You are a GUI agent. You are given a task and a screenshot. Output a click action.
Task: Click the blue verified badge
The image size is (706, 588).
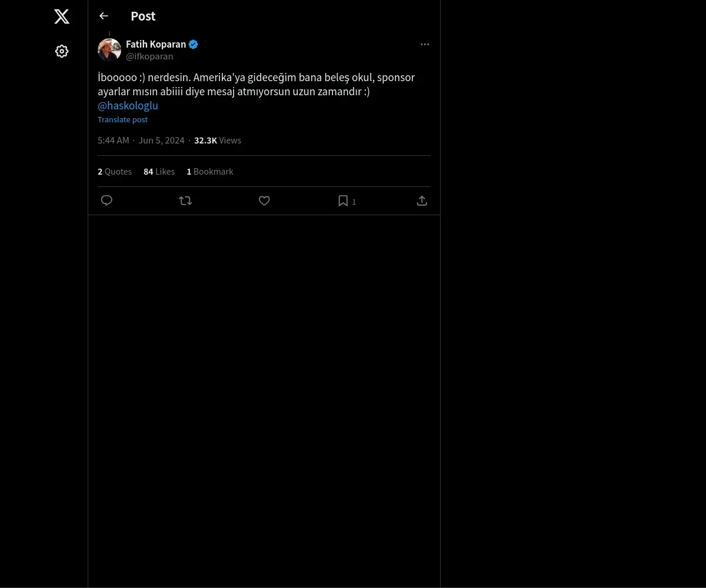tap(193, 45)
